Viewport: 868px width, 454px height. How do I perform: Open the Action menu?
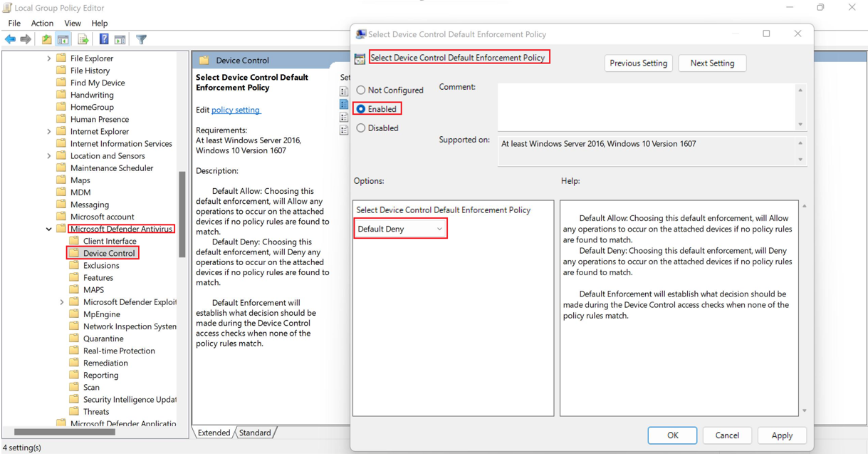tap(42, 24)
